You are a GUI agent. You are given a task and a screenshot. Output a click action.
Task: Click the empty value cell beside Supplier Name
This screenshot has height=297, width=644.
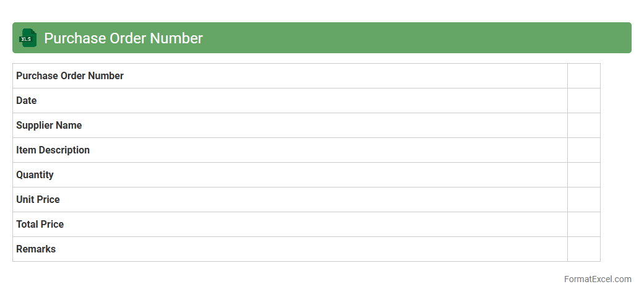583,125
